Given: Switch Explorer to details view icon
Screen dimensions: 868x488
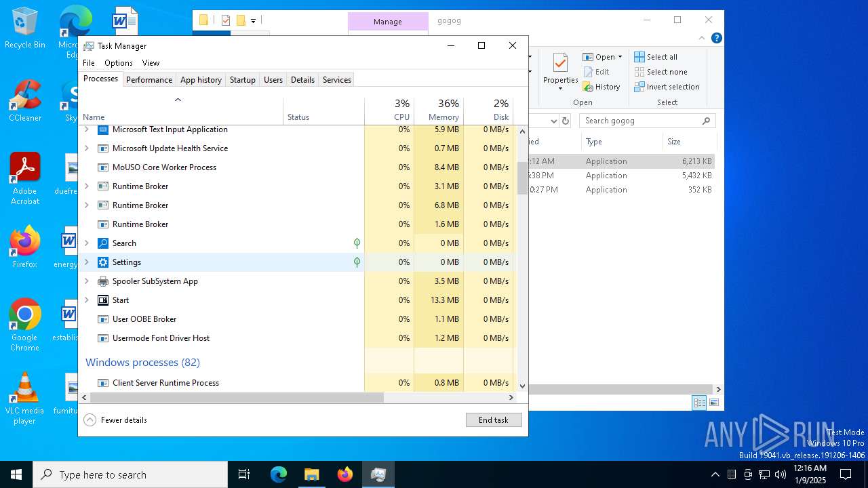Looking at the screenshot, I should click(699, 403).
